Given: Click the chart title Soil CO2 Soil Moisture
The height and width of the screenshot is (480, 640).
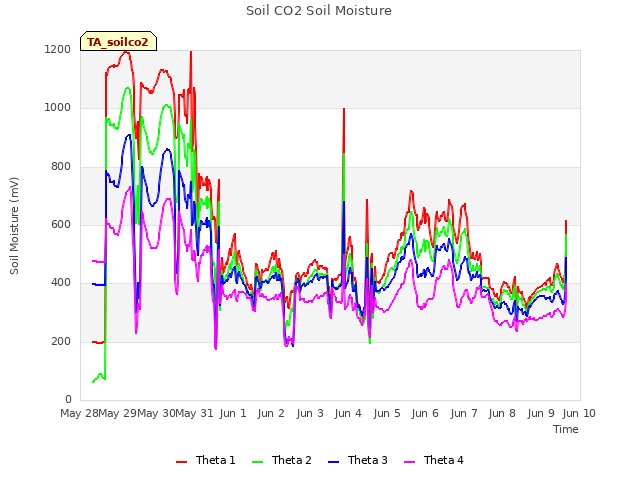Looking at the screenshot, I should [x=319, y=11].
